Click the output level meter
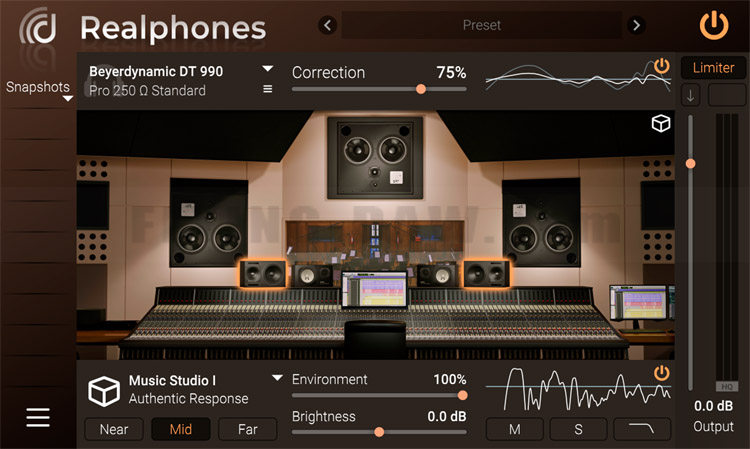 pyautogui.click(x=727, y=248)
